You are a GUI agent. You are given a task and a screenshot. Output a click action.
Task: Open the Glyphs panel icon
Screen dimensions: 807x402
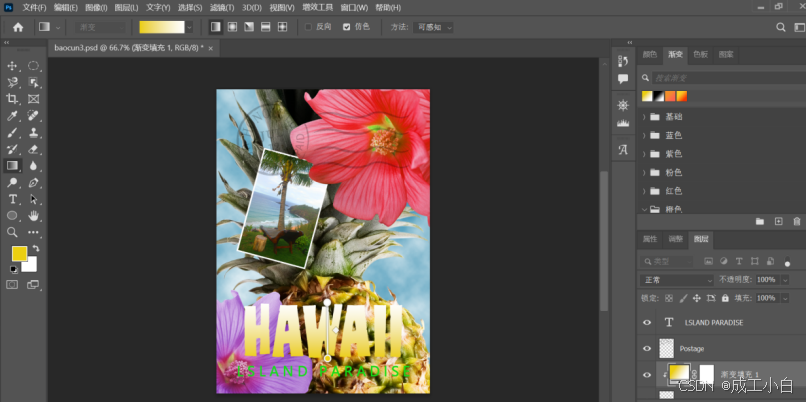click(623, 150)
